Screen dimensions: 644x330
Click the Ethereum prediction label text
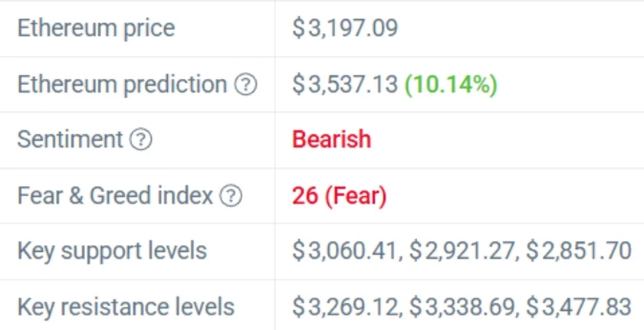[x=122, y=84]
